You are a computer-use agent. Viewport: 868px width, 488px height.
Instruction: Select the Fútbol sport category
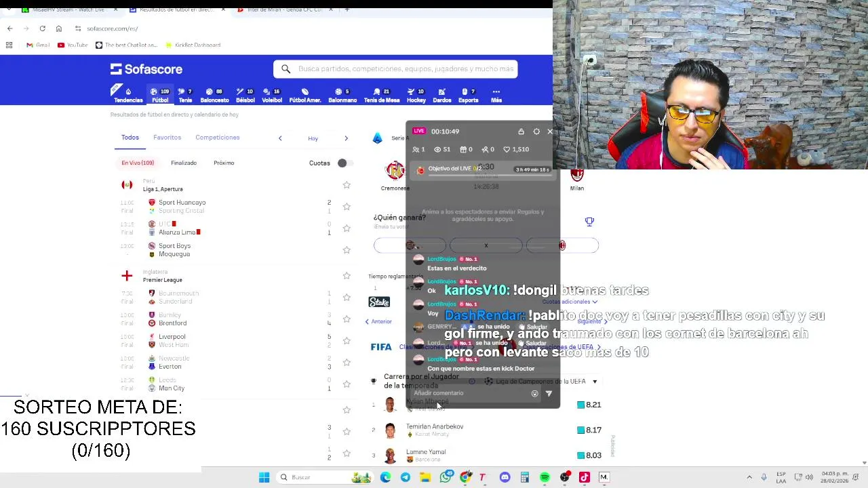(x=160, y=95)
